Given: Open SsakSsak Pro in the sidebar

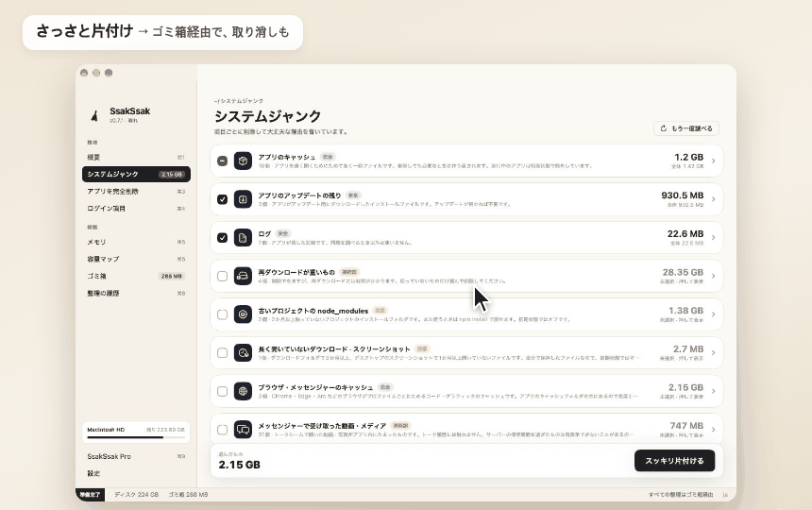Looking at the screenshot, I should 136,456.
